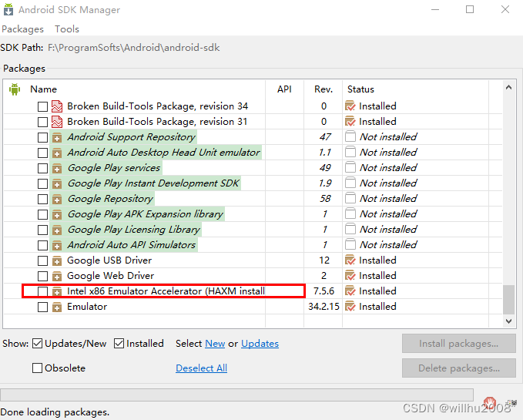Click installed status icon for Build-Tools revision 31
Viewport: 523px width, 420px height.
pyautogui.click(x=350, y=122)
